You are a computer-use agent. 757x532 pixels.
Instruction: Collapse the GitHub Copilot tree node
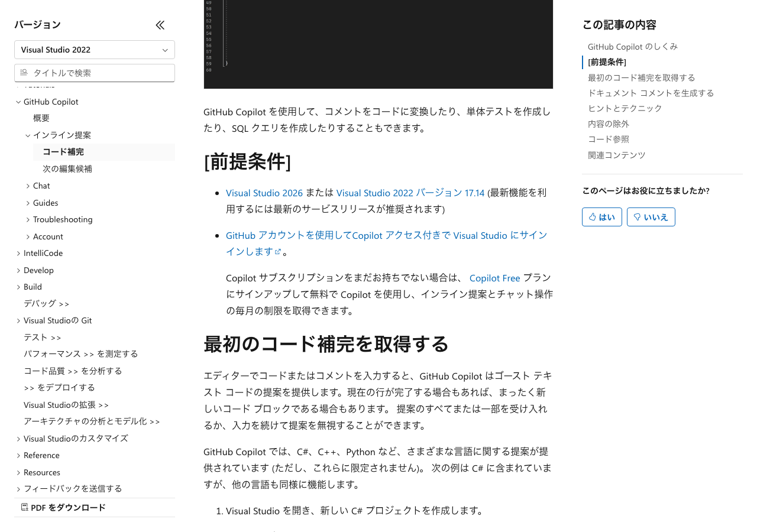pyautogui.click(x=18, y=102)
